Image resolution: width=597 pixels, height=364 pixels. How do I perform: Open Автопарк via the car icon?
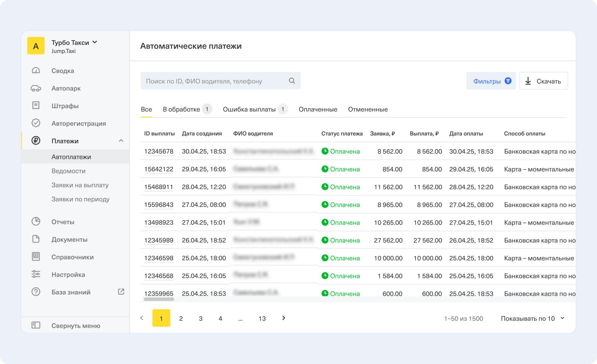tap(36, 88)
